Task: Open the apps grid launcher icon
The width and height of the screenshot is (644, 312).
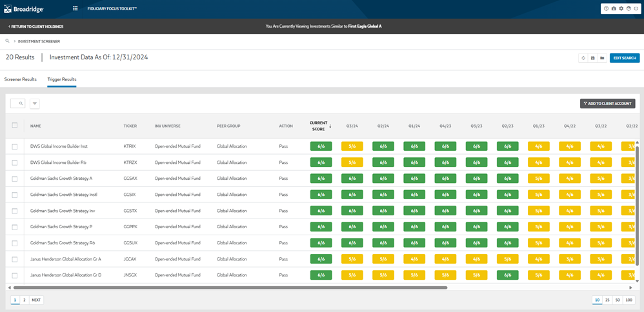Action: point(75,8)
